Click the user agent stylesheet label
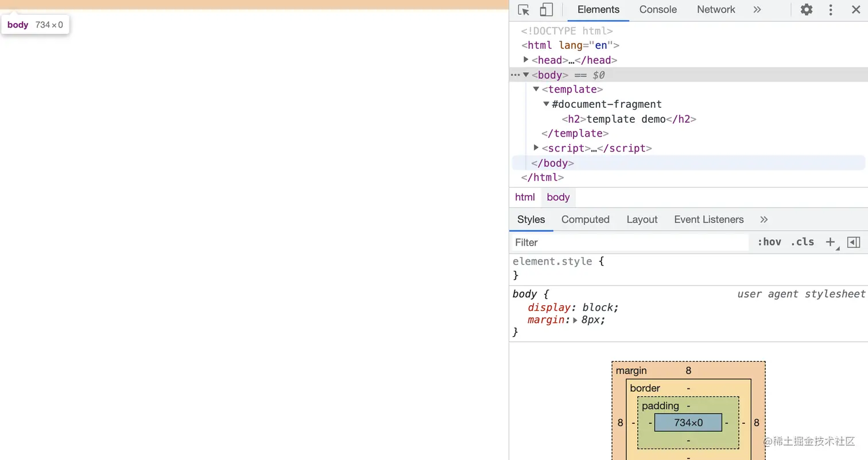 click(x=801, y=294)
